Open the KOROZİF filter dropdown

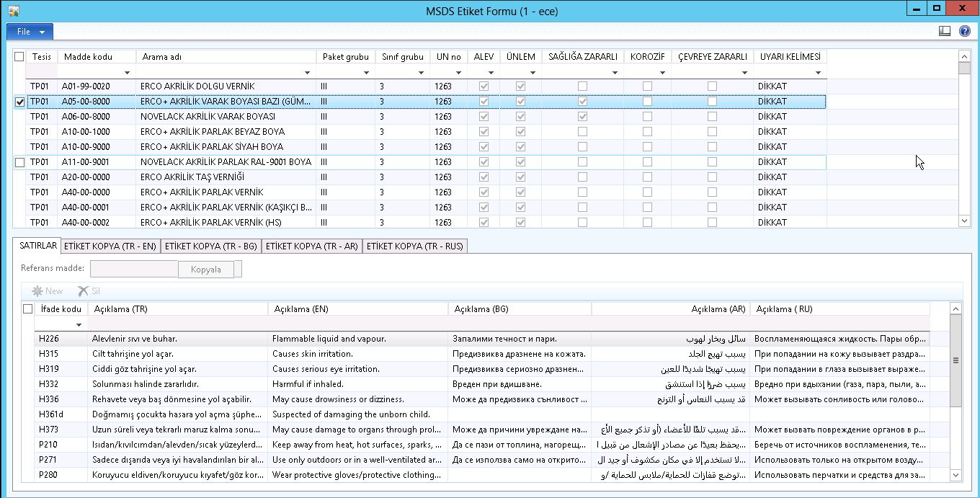(663, 73)
